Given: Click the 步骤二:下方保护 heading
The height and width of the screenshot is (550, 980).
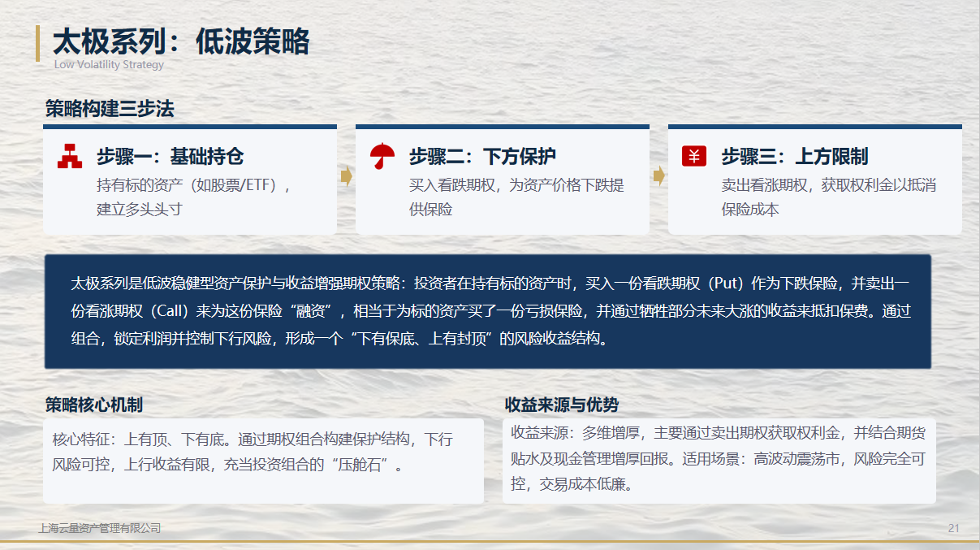Looking at the screenshot, I should coord(482,156).
